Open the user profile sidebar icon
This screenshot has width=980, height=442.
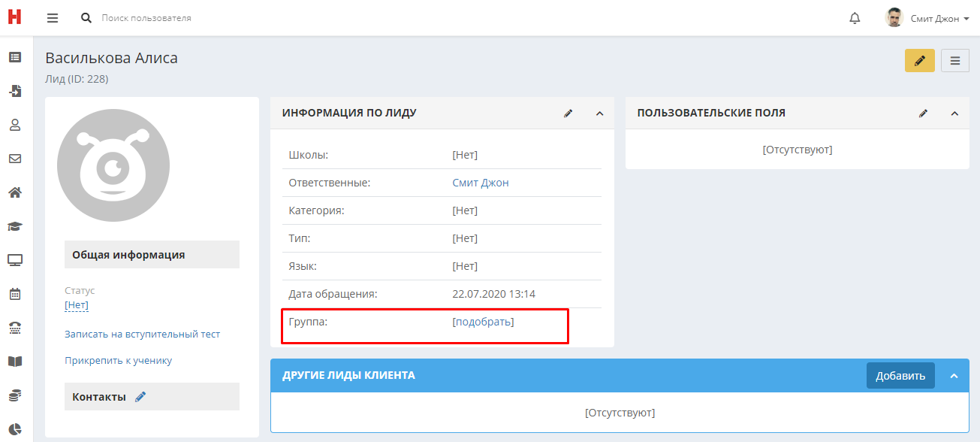(x=15, y=125)
